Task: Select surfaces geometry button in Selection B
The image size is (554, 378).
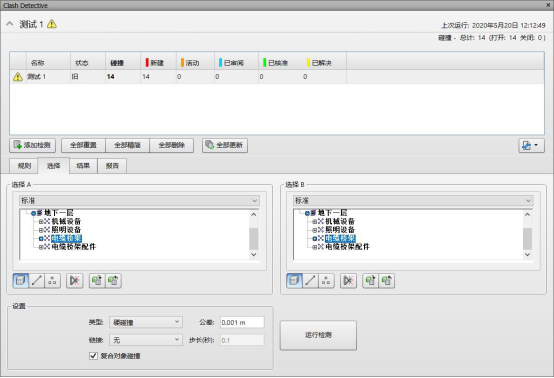Action: pos(294,281)
